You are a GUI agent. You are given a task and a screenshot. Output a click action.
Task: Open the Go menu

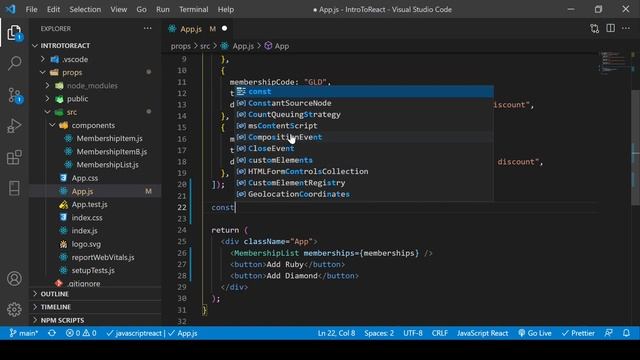141,9
